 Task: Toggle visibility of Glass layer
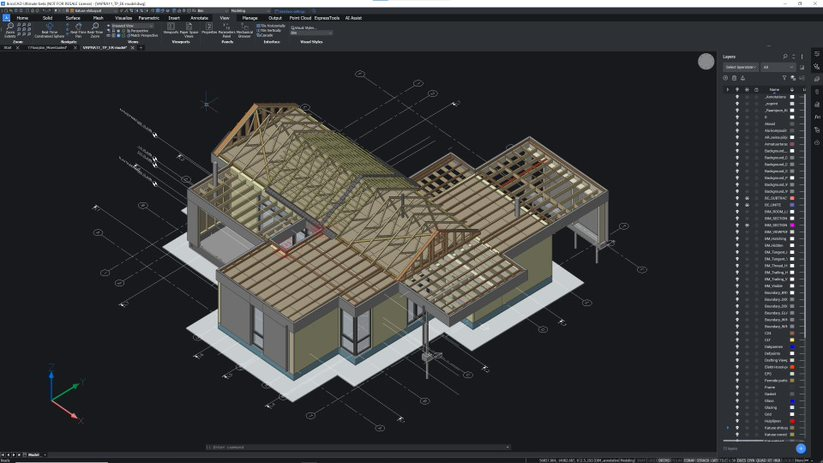[737, 401]
